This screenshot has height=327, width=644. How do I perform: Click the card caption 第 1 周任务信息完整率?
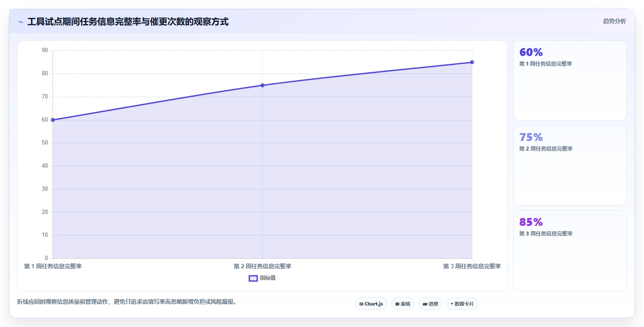545,64
